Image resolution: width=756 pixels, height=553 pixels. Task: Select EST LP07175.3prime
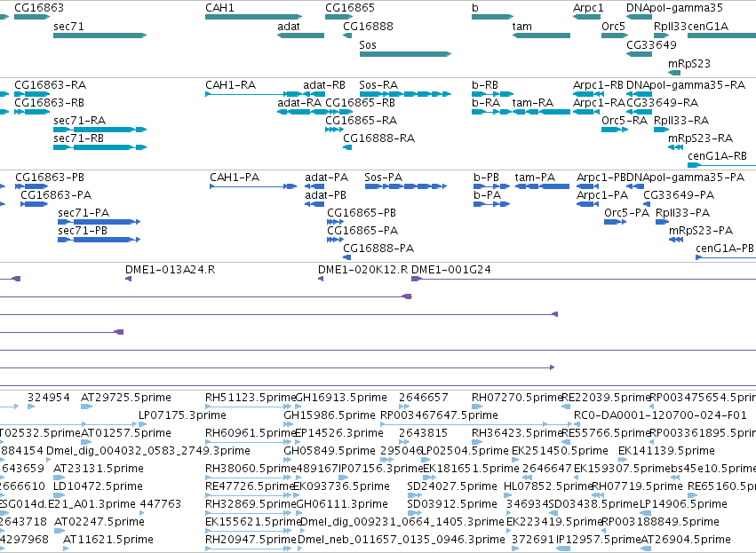click(x=142, y=424)
